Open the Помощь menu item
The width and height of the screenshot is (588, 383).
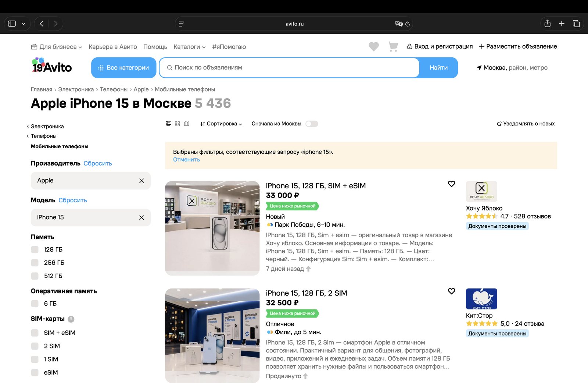[155, 47]
